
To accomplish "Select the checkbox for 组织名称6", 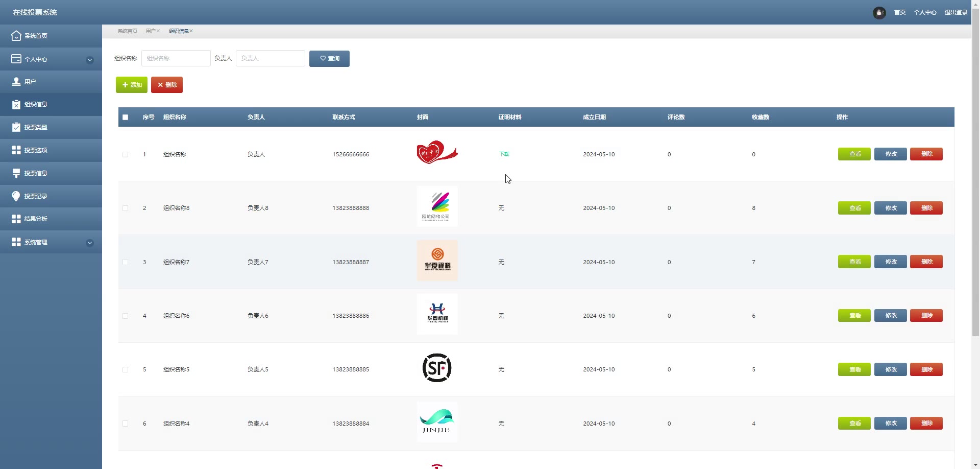I will point(126,316).
